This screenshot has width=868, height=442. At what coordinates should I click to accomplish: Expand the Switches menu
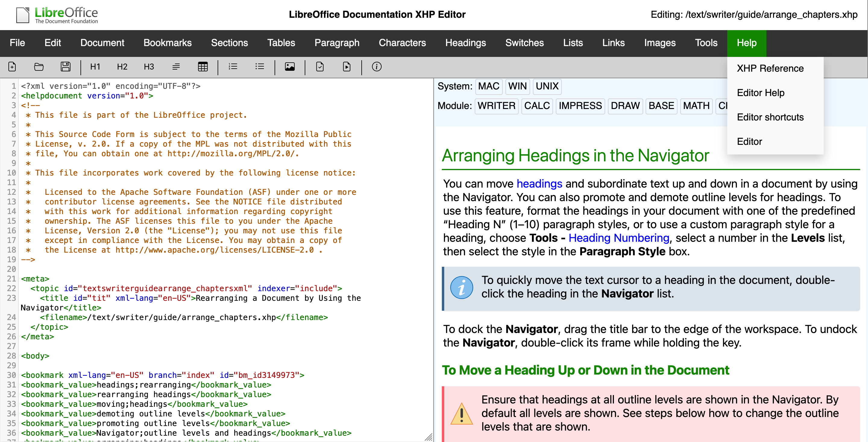(x=524, y=43)
